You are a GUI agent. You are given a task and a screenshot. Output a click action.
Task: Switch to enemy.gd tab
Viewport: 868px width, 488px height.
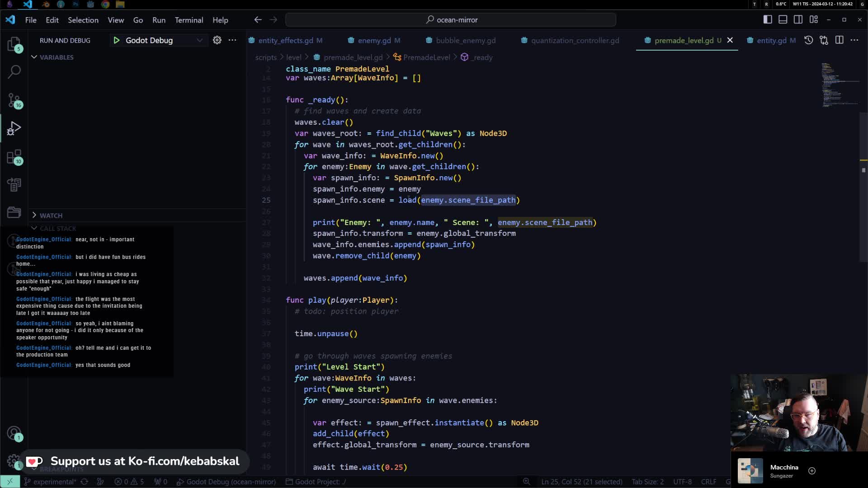tap(374, 40)
